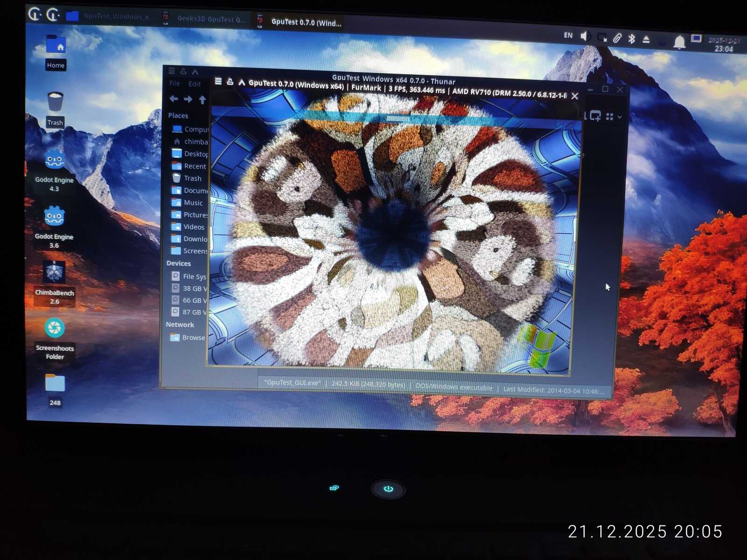Select the 66 GB volume in Thunar

[188, 300]
